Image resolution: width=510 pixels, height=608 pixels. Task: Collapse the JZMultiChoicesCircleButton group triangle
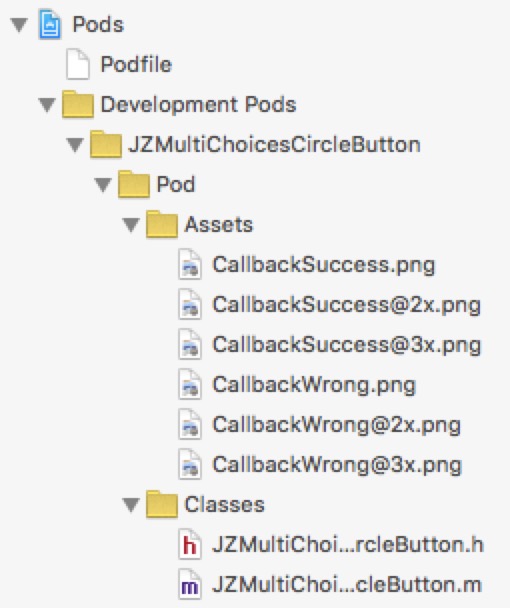pos(75,145)
